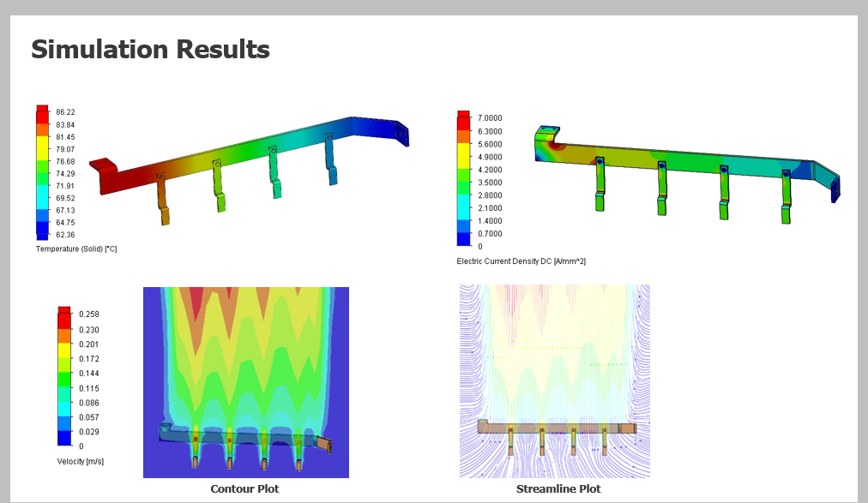This screenshot has height=503, width=868.
Task: Select the 3.5000 current density legend value
Action: (x=490, y=183)
